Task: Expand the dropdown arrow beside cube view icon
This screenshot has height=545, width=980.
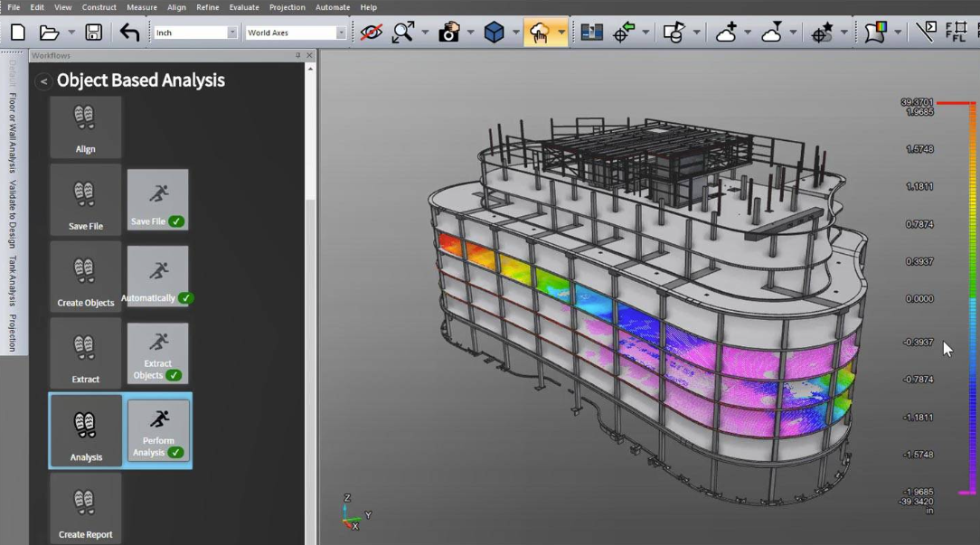Action: [516, 33]
